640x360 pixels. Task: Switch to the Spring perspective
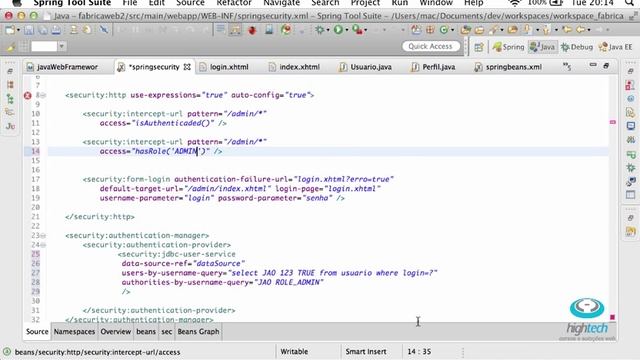point(508,47)
